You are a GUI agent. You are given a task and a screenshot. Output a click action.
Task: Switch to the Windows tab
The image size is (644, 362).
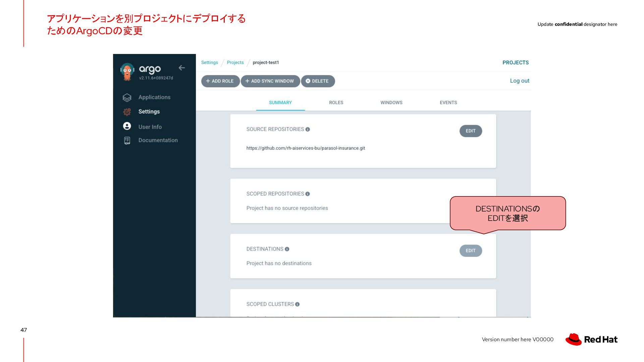pyautogui.click(x=391, y=103)
